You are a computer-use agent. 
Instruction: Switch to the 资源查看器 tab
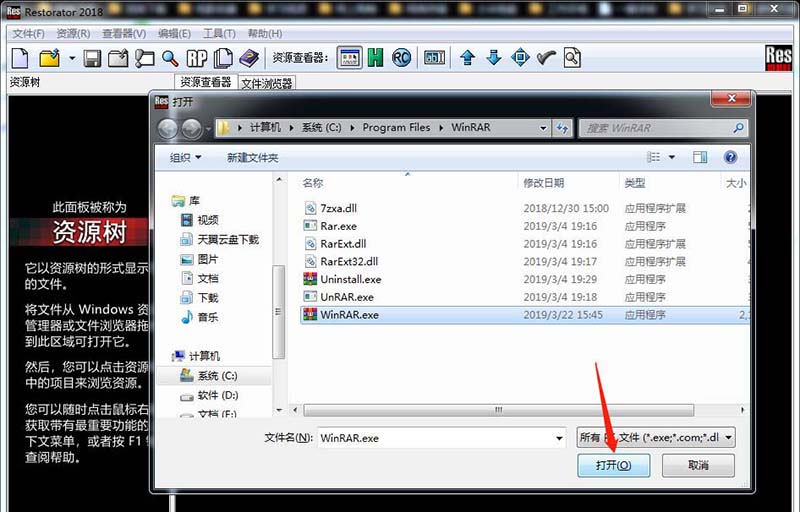coord(206,82)
